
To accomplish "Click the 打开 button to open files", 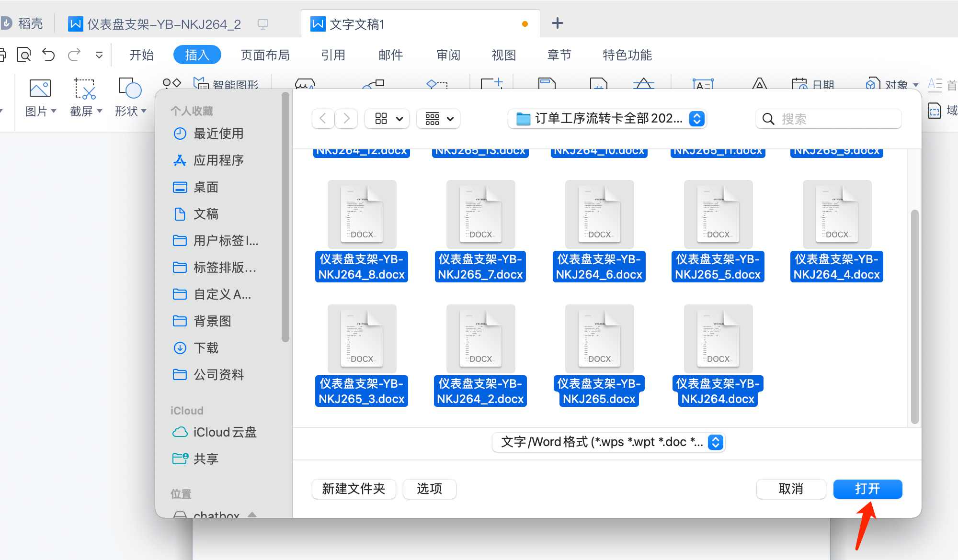I will point(867,489).
